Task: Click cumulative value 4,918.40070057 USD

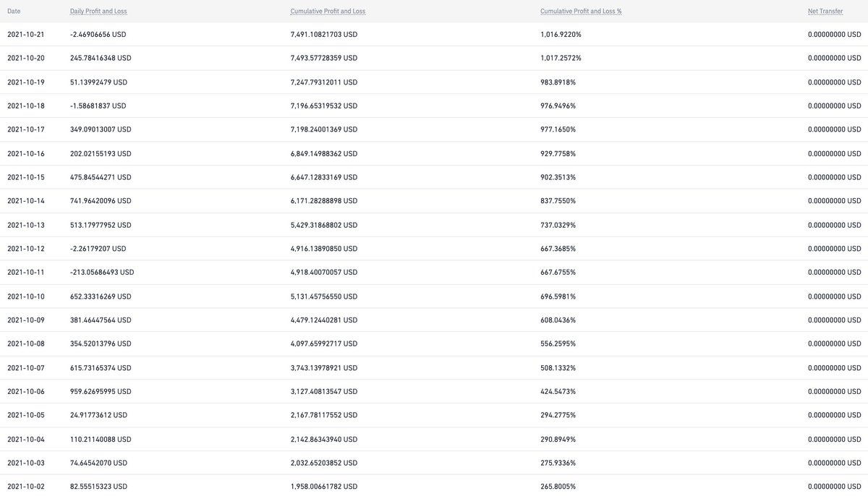Action: click(x=323, y=273)
